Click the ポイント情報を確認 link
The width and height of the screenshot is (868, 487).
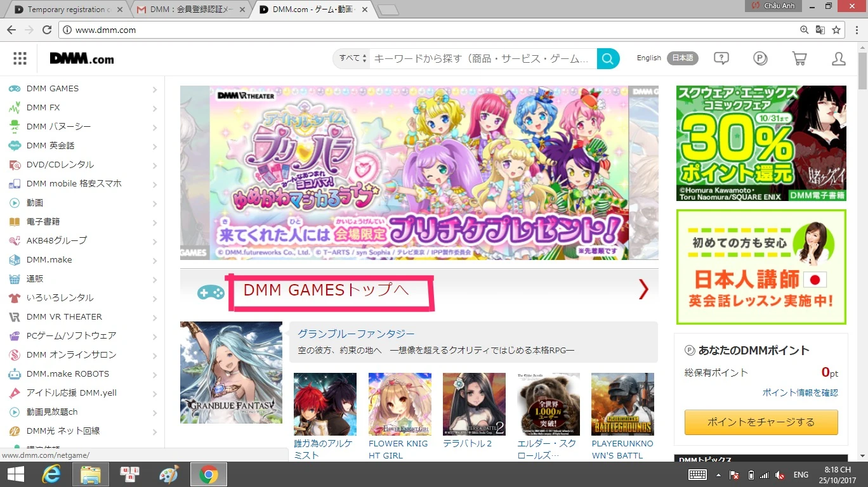coord(800,393)
